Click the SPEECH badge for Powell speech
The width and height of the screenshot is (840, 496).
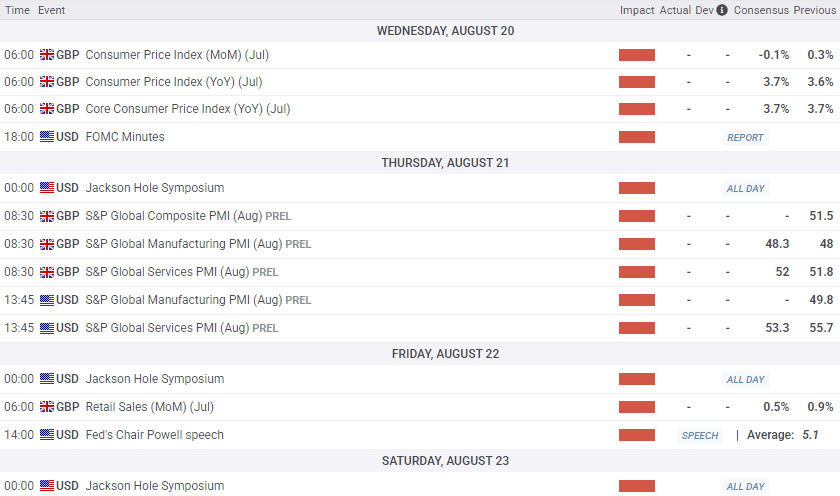[x=700, y=435]
